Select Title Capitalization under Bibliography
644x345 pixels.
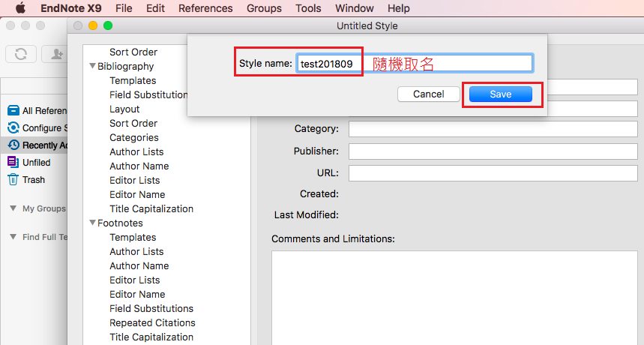[x=151, y=208]
